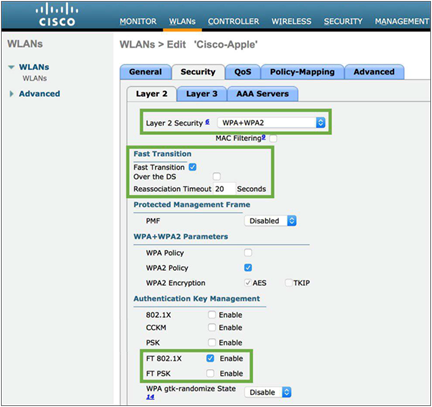Image resolution: width=432 pixels, height=407 pixels.
Task: Toggle the AES encryption checkbox
Action: pos(248,283)
